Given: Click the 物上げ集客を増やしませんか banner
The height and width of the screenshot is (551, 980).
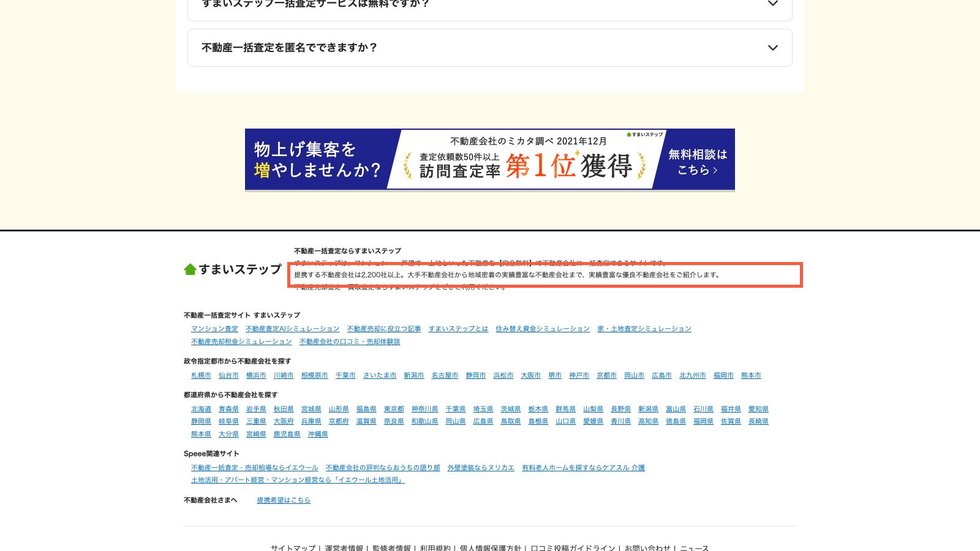Looking at the screenshot, I should point(489,159).
